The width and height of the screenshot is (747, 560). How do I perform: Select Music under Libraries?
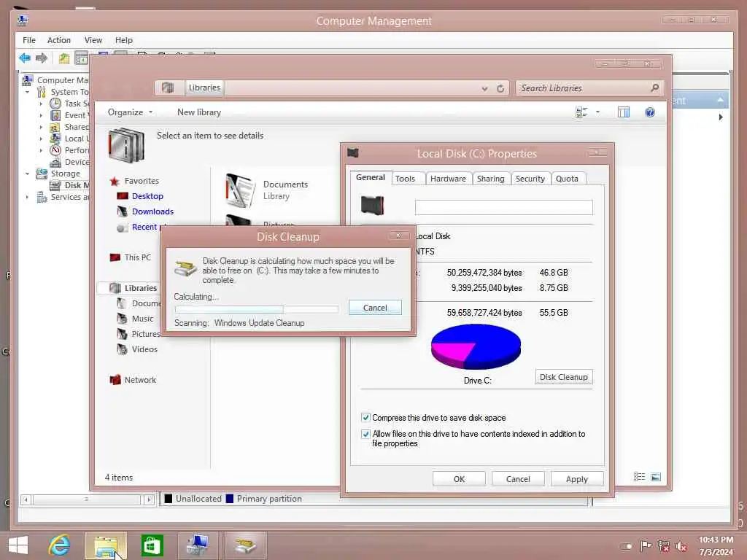(x=142, y=319)
